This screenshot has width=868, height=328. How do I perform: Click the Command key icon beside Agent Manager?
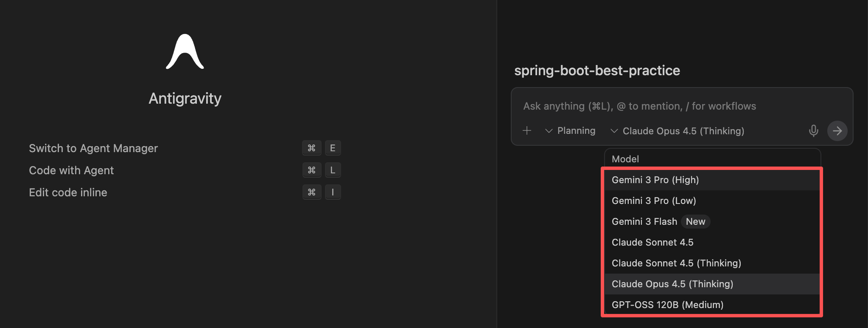[311, 148]
